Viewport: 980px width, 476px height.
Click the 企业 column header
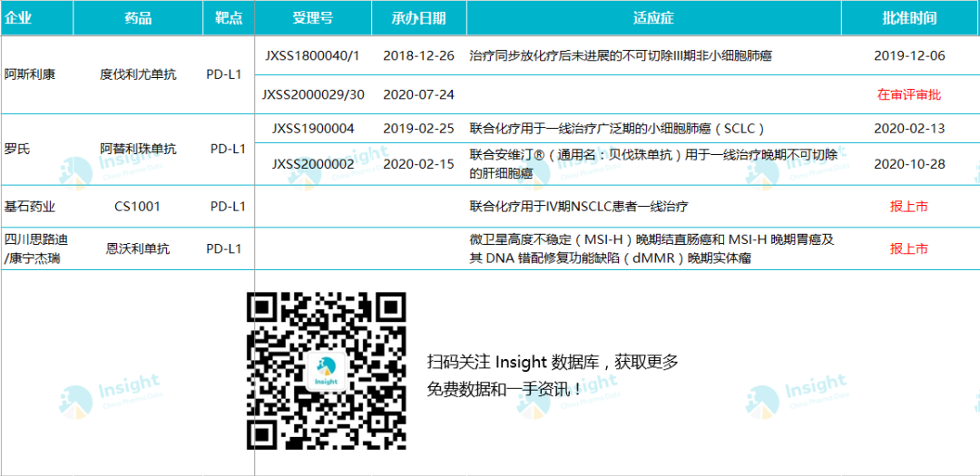point(37,18)
